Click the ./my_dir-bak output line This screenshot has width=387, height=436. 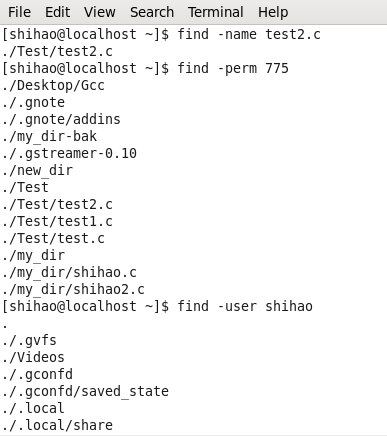pyautogui.click(x=49, y=136)
